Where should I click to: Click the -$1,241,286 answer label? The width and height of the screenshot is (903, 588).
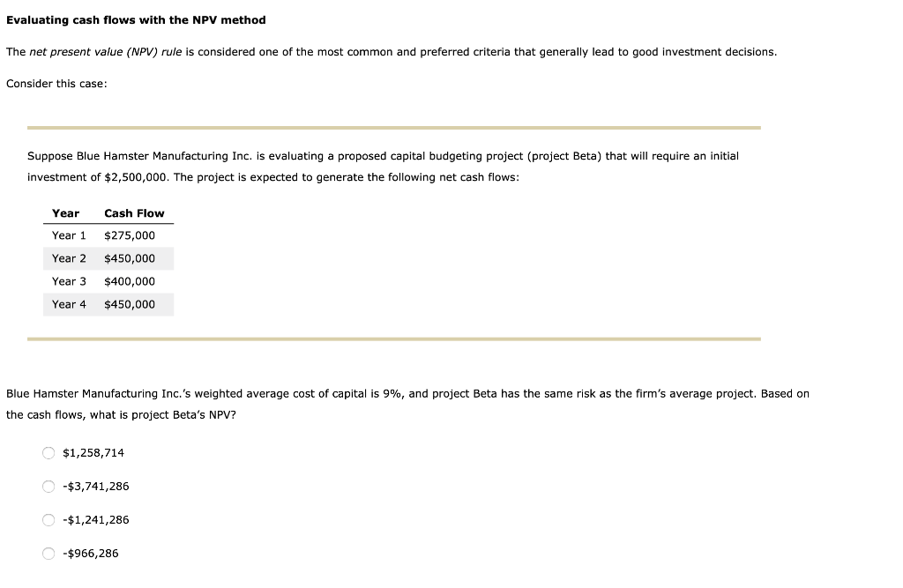pos(94,519)
